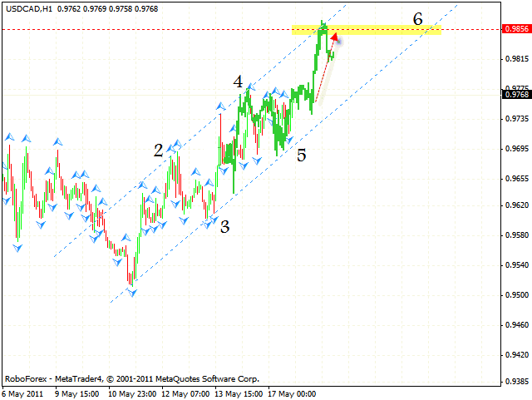Image resolution: width=532 pixels, height=400 pixels.
Task: Select the wave label 5
Action: 301,154
